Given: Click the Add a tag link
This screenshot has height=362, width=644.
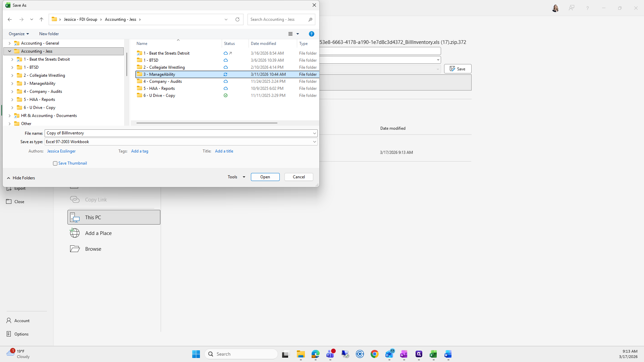Looking at the screenshot, I should (x=140, y=151).
